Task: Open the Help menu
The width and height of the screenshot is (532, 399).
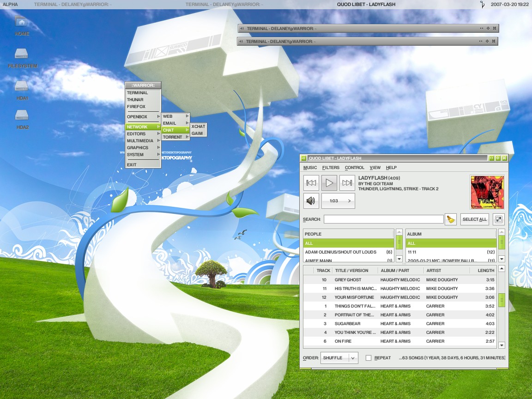Action: [391, 168]
